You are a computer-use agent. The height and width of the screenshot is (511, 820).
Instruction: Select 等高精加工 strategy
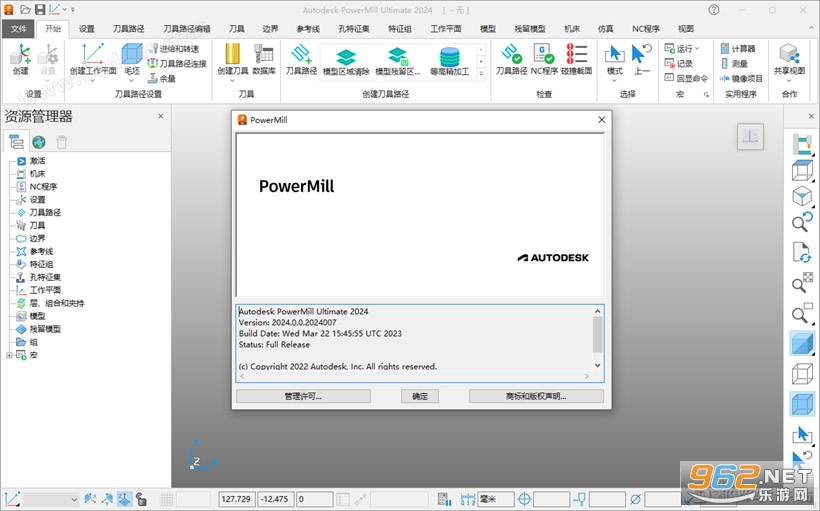[x=450, y=61]
